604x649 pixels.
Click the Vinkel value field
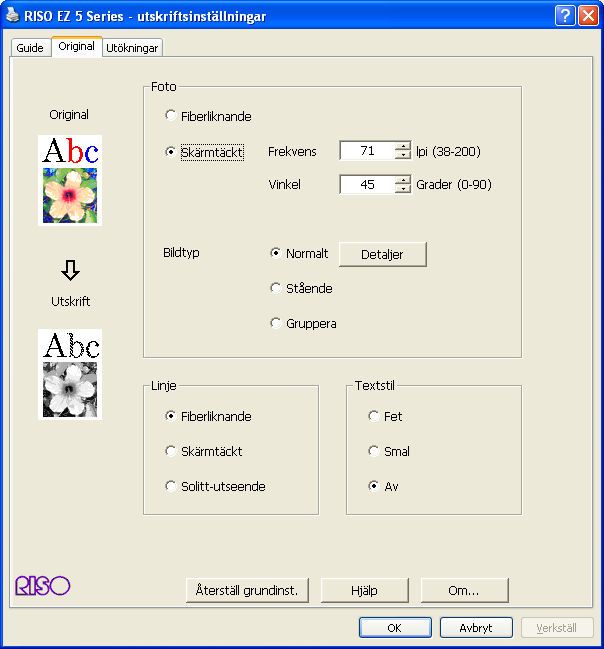(368, 185)
